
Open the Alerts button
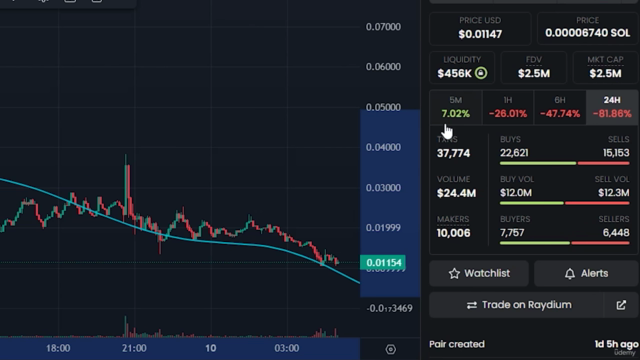pyautogui.click(x=586, y=273)
